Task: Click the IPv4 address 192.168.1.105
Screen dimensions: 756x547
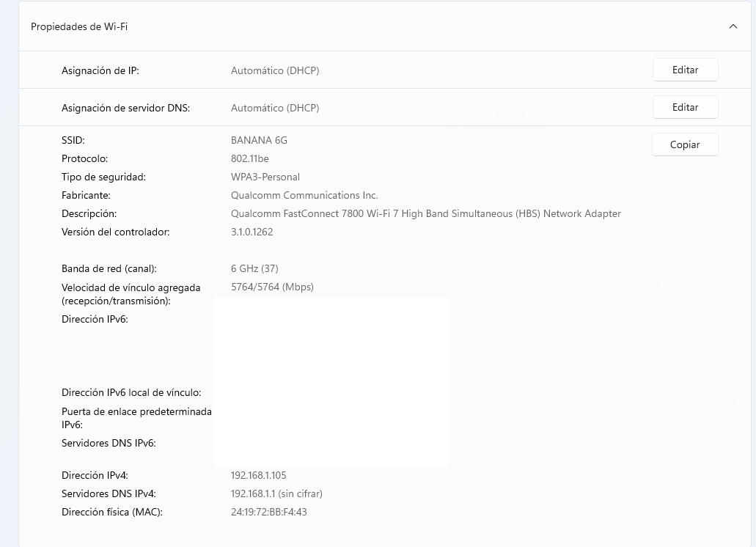Action: (259, 475)
